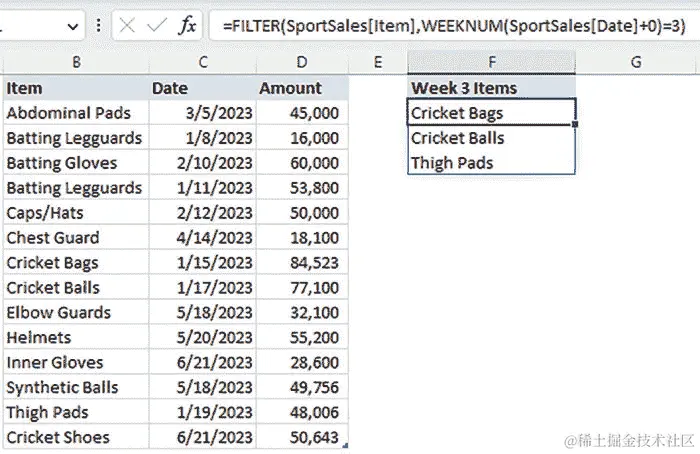Confirm formula with the checkmark icon

point(156,26)
